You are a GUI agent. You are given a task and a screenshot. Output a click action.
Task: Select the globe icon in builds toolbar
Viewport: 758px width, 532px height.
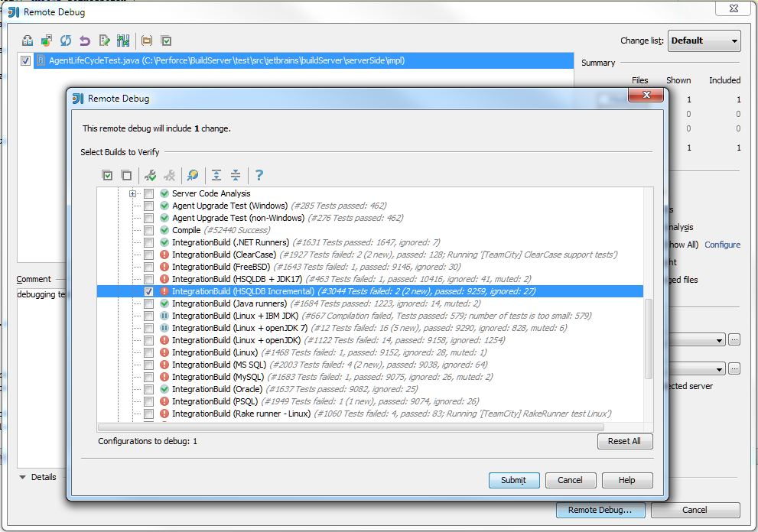coord(192,176)
